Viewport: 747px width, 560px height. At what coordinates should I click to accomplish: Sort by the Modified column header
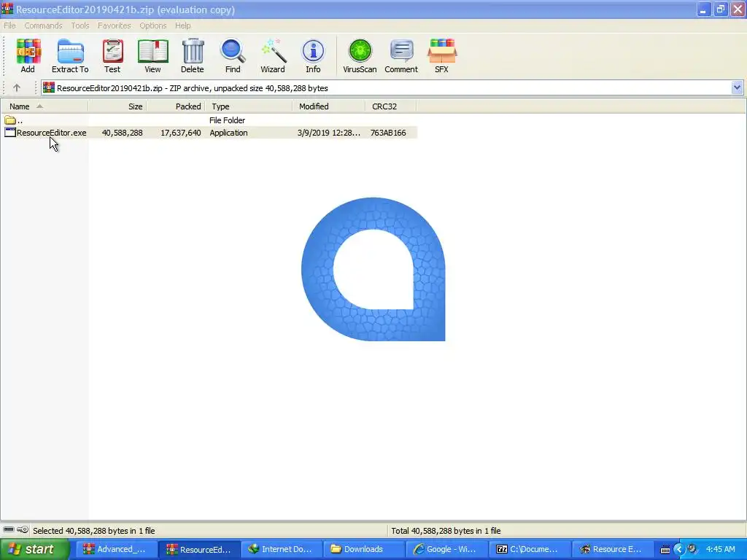click(329, 106)
